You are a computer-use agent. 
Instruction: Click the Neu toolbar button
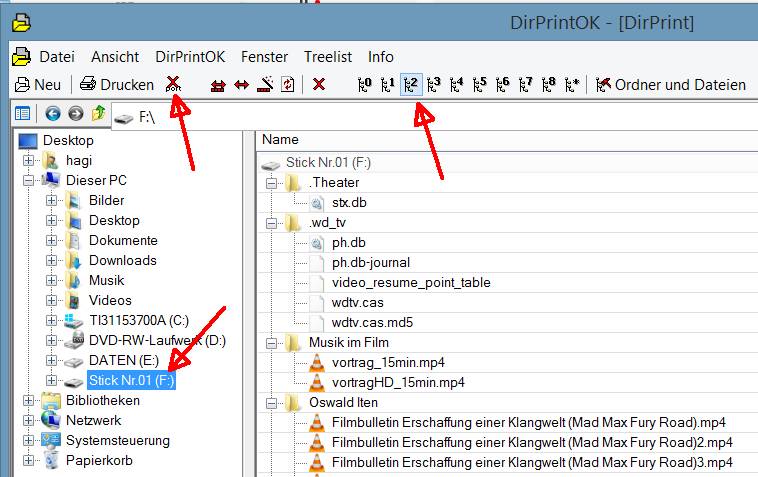tap(38, 85)
